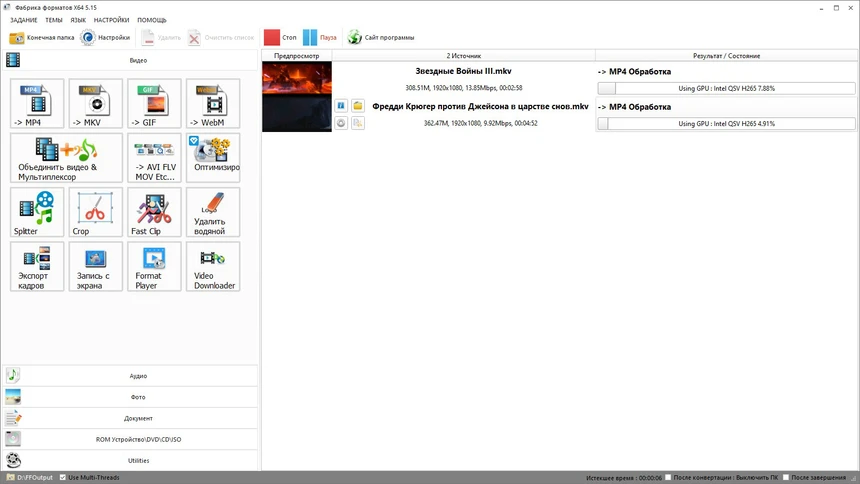The height and width of the screenshot is (484, 860).
Task: Open the Запись с экрана recorder
Action: tap(95, 266)
